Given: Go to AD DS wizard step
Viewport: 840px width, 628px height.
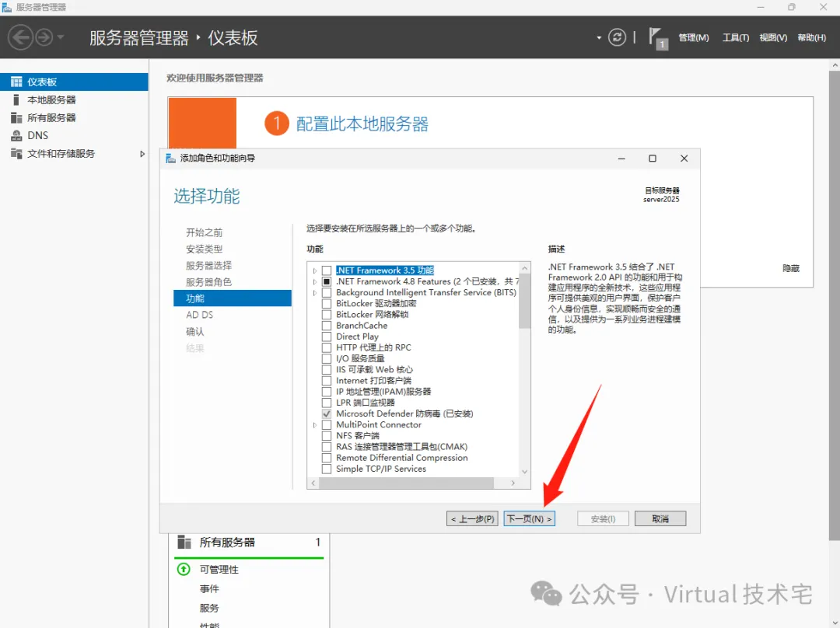Looking at the screenshot, I should pyautogui.click(x=199, y=315).
